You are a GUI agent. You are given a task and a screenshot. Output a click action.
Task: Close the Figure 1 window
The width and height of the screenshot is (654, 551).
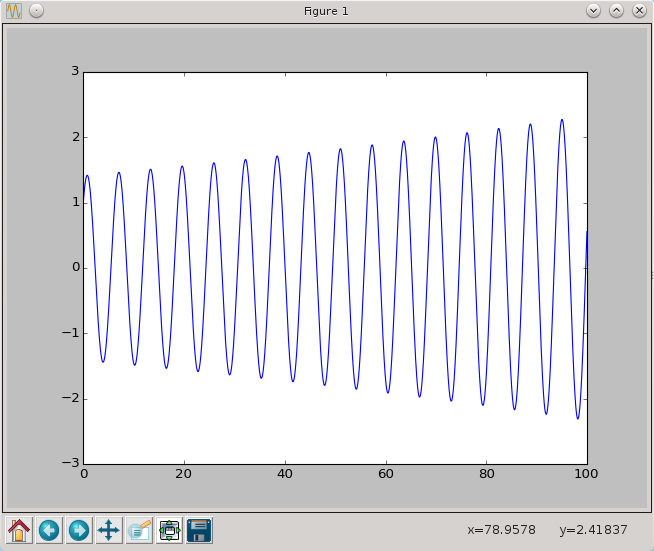(x=638, y=11)
